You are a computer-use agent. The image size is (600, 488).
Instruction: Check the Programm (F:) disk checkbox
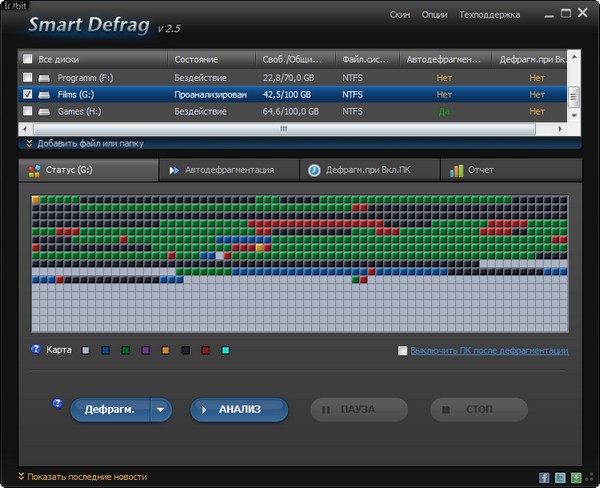point(27,77)
